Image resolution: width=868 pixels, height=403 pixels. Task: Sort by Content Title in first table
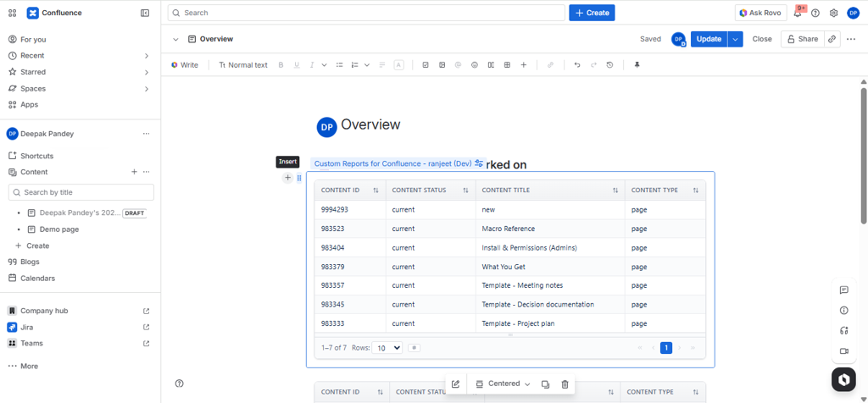tap(615, 190)
